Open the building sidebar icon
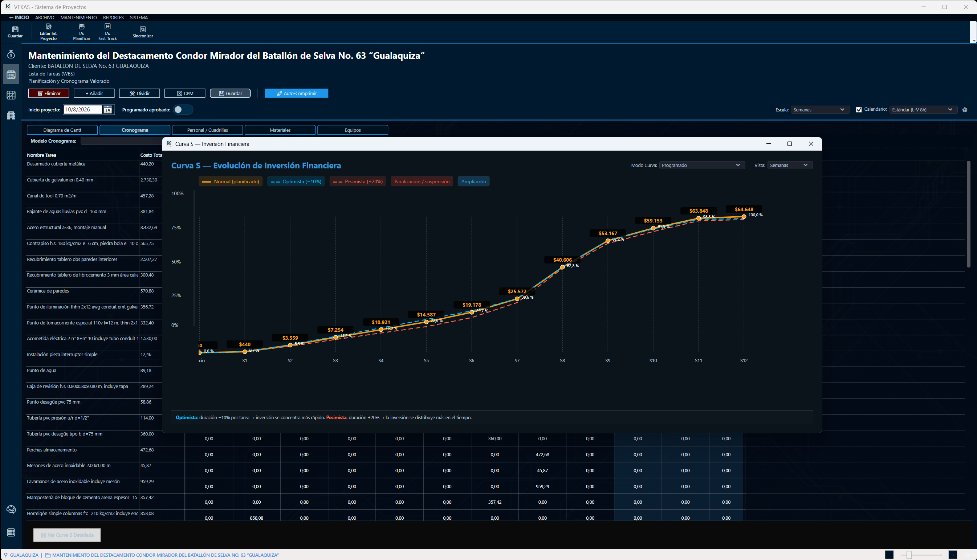Image resolution: width=977 pixels, height=560 pixels. (11, 115)
